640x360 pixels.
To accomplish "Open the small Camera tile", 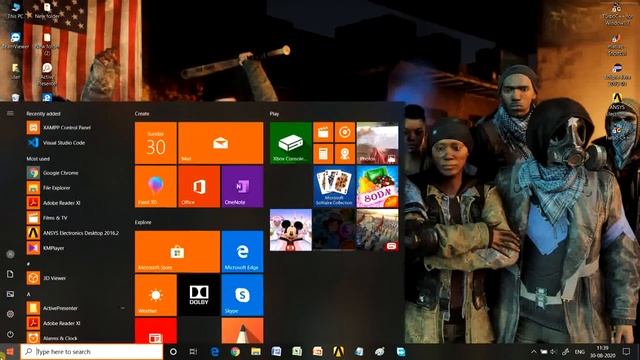I will [345, 154].
